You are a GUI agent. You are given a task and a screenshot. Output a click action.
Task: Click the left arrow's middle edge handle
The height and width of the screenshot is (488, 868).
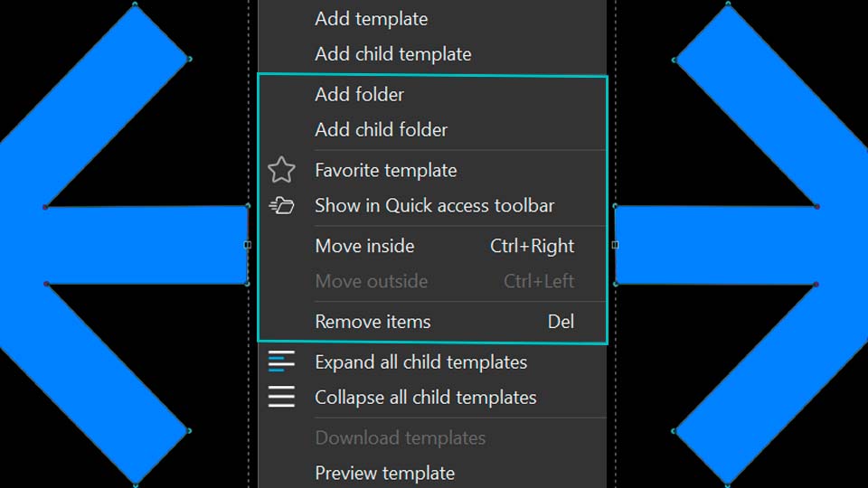click(248, 245)
